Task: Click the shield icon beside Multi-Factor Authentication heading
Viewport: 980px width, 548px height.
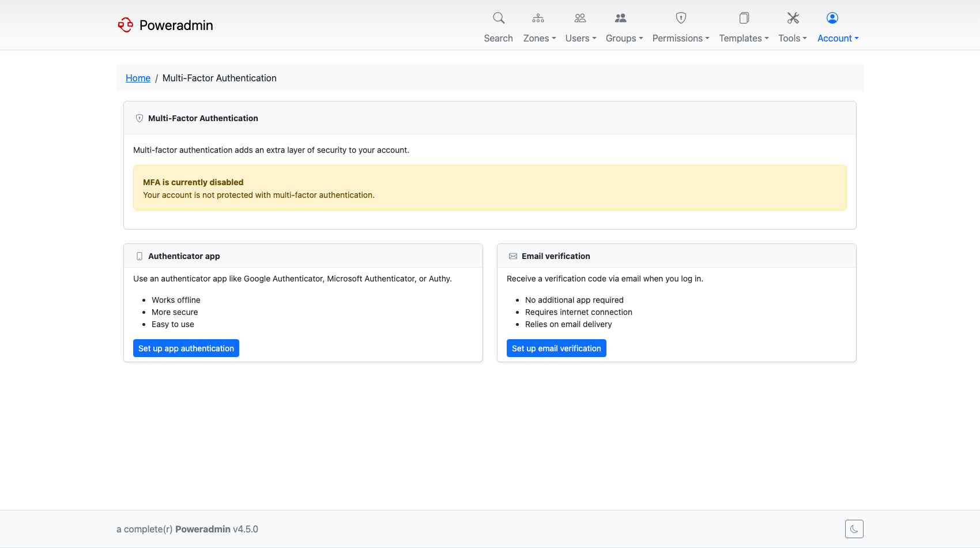Action: pyautogui.click(x=140, y=118)
